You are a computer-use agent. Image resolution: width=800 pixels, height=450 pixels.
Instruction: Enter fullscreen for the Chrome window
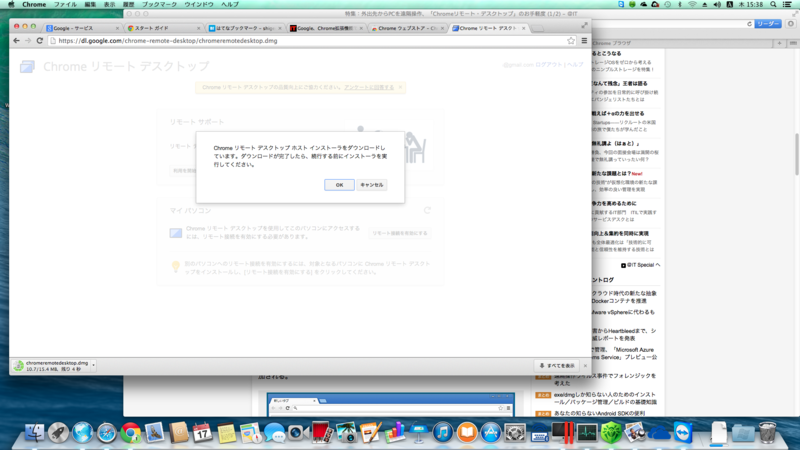[x=584, y=26]
